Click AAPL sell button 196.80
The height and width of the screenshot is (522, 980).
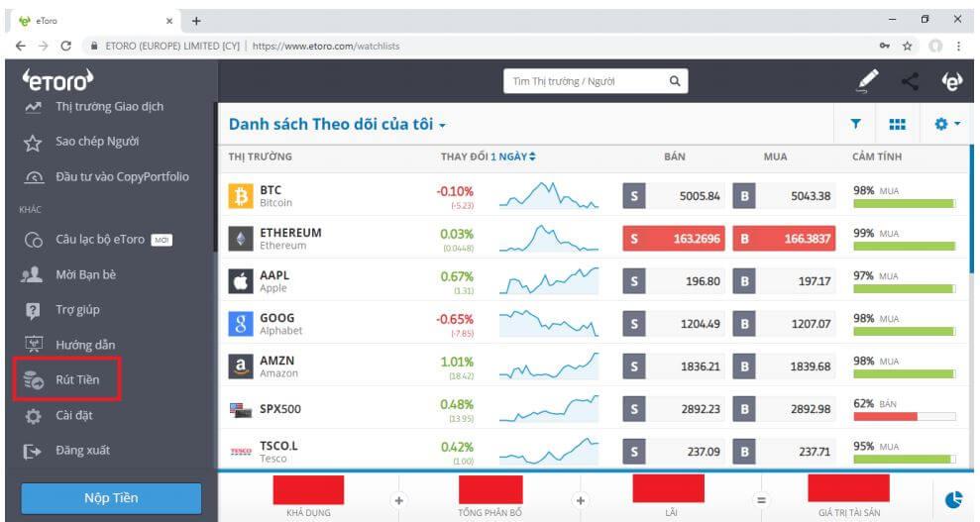click(x=674, y=281)
